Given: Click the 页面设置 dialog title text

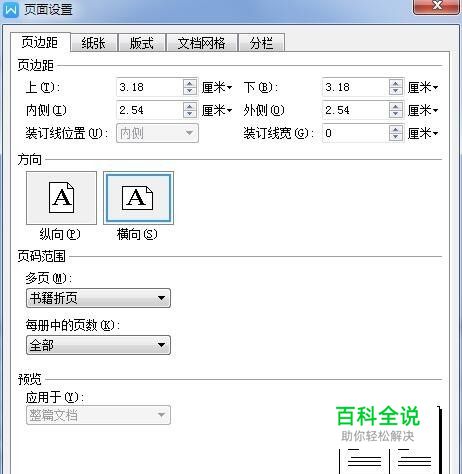Looking at the screenshot, I should (x=48, y=10).
